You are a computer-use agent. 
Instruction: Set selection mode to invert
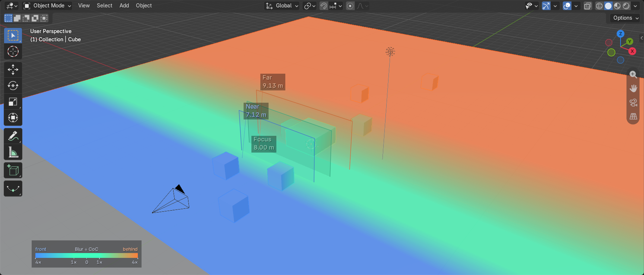click(x=35, y=18)
